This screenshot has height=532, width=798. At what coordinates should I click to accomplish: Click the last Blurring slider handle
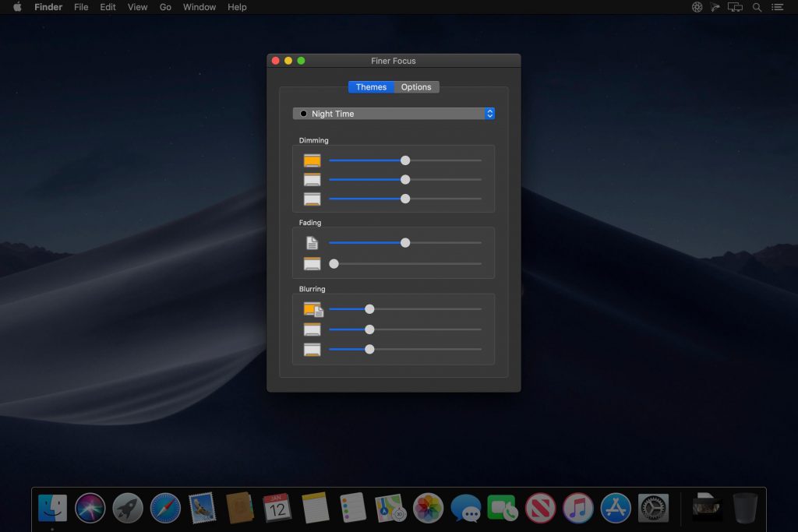click(370, 349)
